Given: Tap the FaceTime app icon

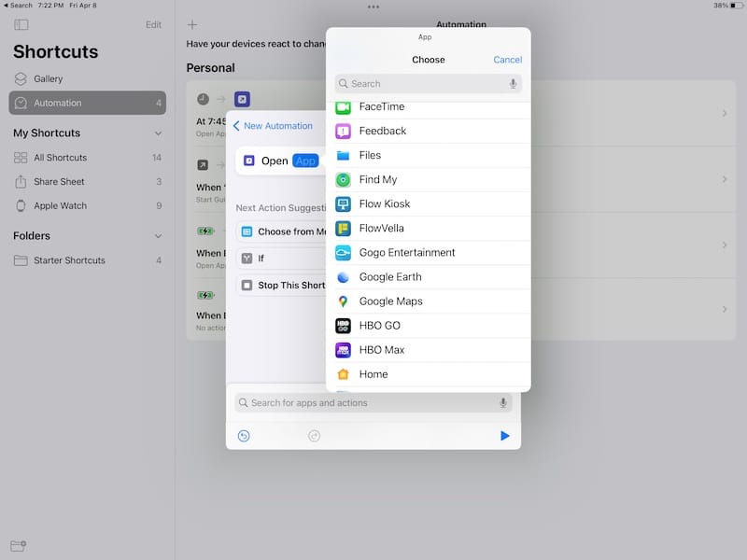Looking at the screenshot, I should tap(343, 107).
